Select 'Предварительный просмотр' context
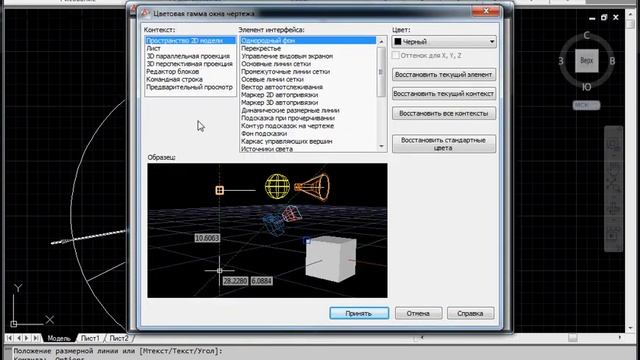 (189, 87)
